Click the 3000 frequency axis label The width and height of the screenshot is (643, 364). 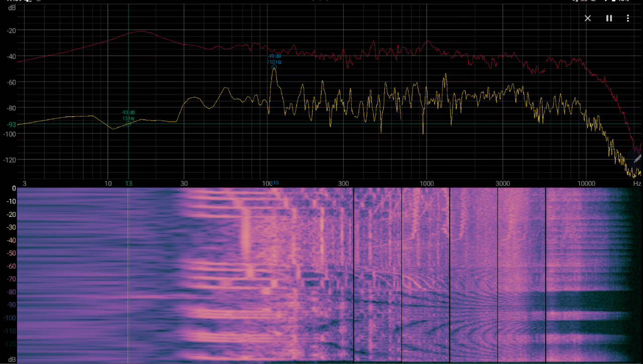[x=503, y=184]
